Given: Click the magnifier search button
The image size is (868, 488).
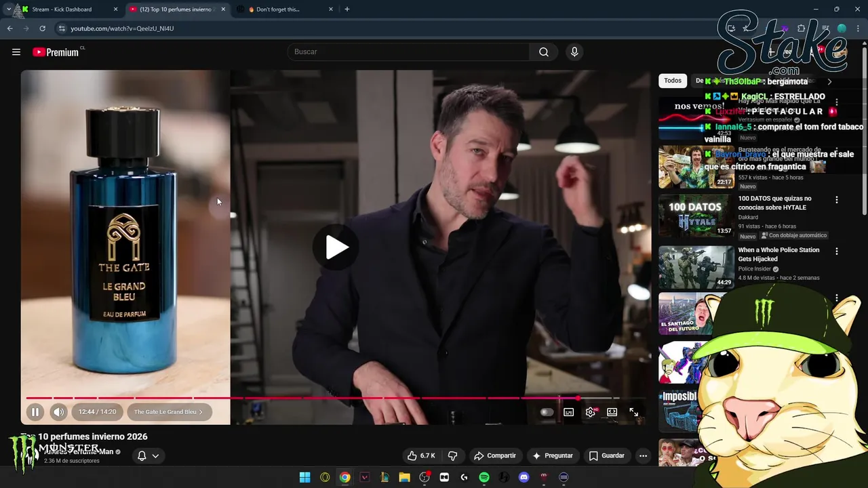Looking at the screenshot, I should [544, 52].
